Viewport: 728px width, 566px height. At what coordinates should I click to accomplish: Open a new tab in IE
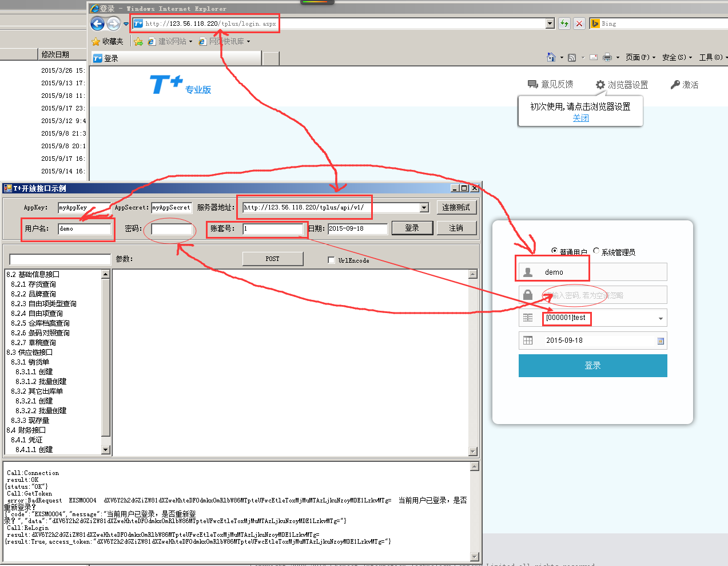point(271,58)
